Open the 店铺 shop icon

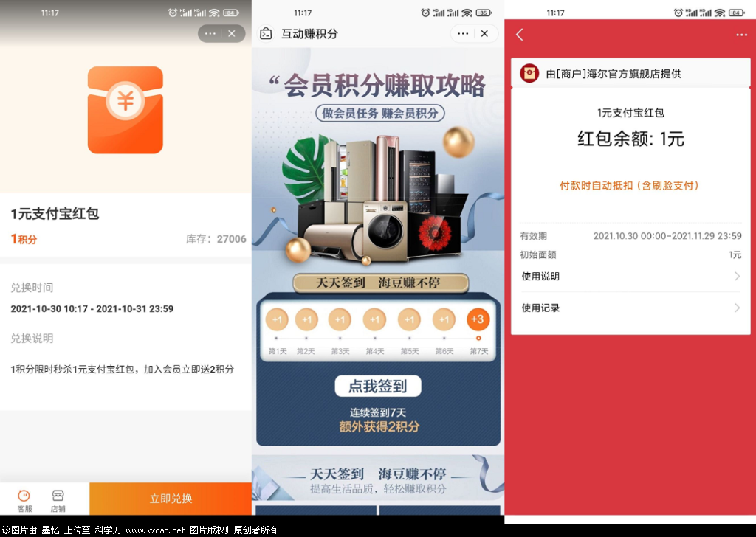(x=58, y=501)
